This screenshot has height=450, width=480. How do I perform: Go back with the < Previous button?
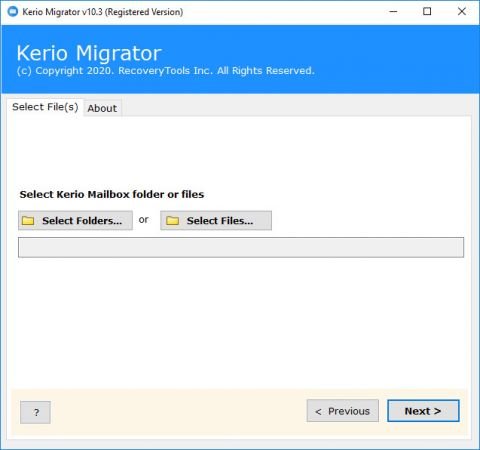point(343,411)
